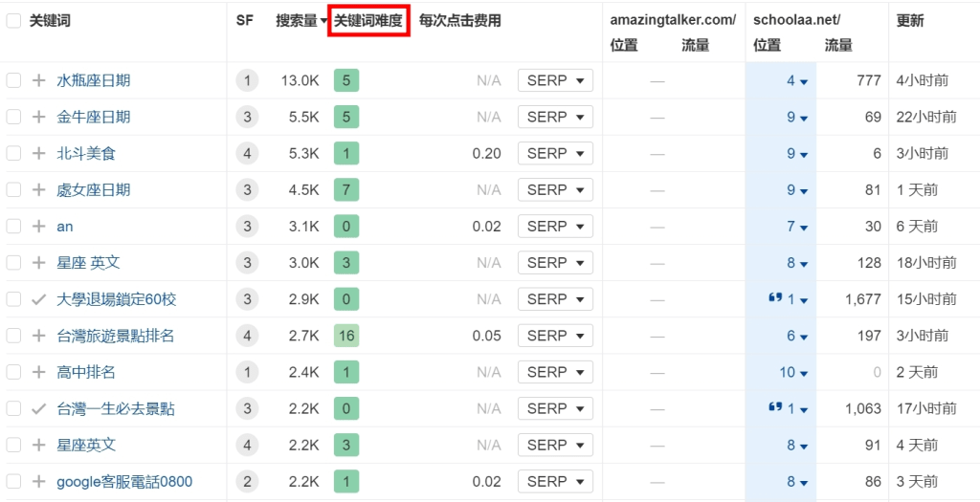Click update time 22小时前
Screen dimensions: 980x502
coord(926,117)
